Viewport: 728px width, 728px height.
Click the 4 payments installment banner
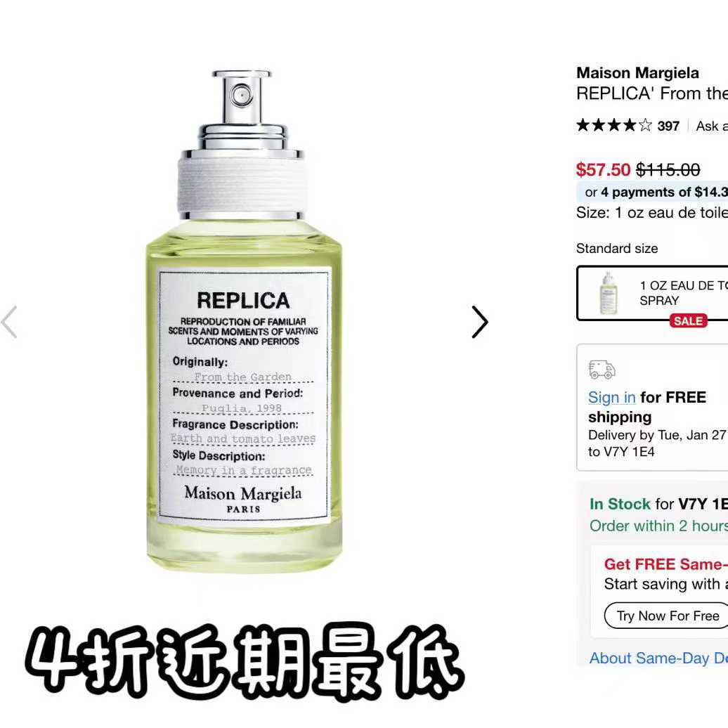652,193
